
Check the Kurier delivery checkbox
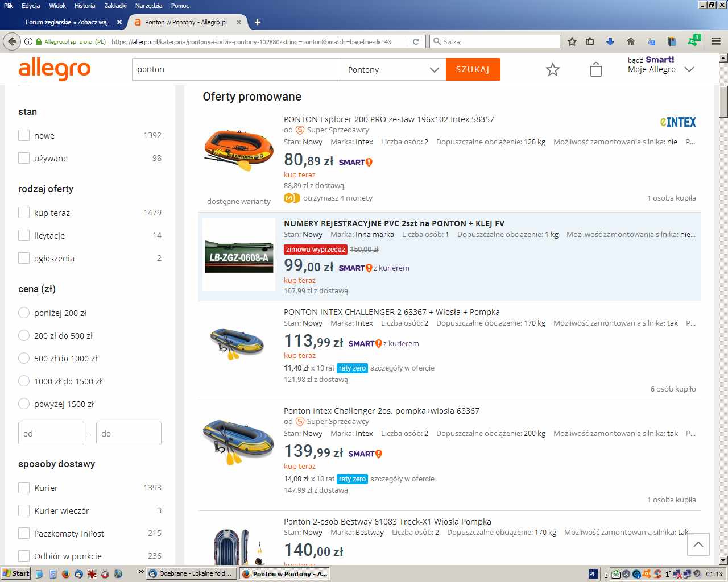click(24, 488)
